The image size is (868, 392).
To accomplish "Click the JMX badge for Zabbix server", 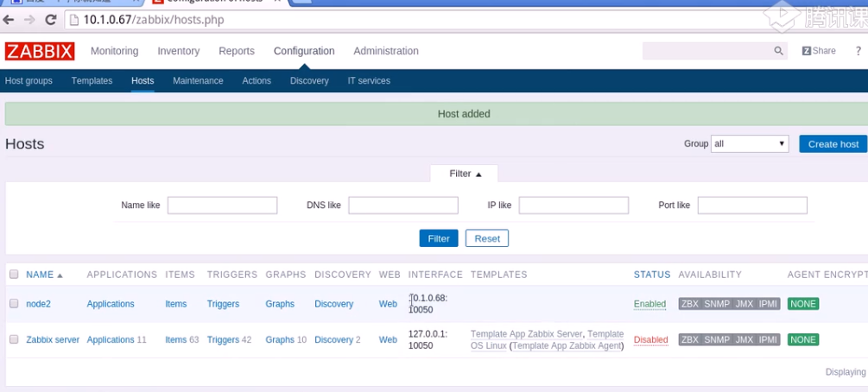I will (x=744, y=339).
